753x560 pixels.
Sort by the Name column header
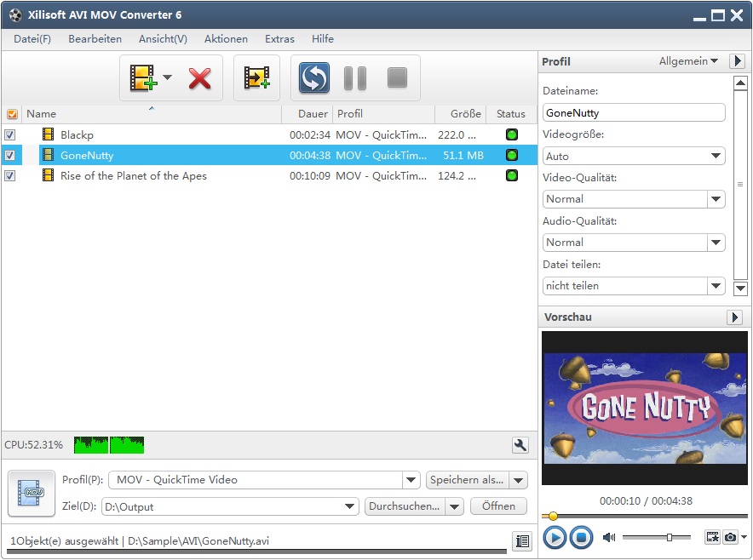[152, 114]
